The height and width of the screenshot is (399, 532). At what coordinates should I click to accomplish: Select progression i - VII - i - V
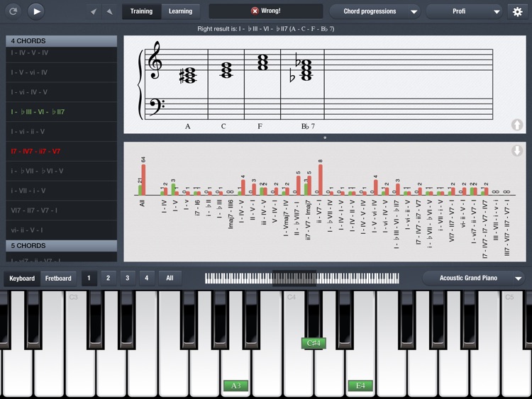click(x=62, y=191)
